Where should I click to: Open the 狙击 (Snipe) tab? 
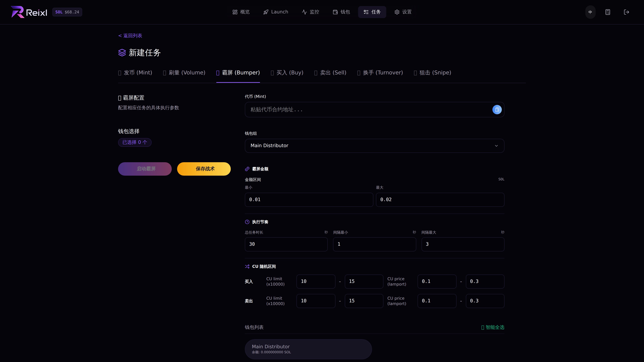click(433, 73)
